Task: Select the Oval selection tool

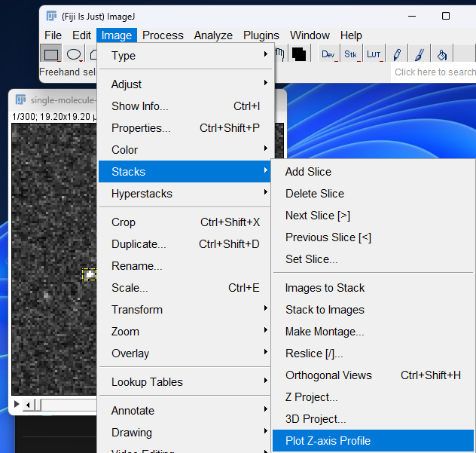Action: pos(74,55)
